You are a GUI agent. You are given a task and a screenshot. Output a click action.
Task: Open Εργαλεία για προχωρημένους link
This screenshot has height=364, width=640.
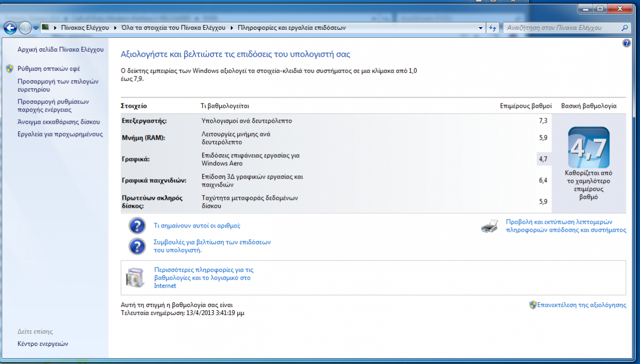60,134
